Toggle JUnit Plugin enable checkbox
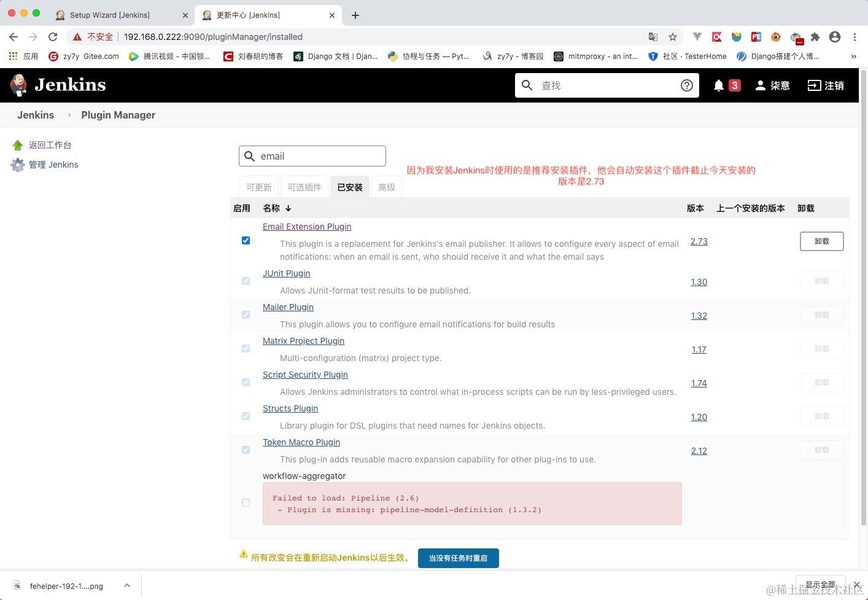868x600 pixels. tap(246, 281)
